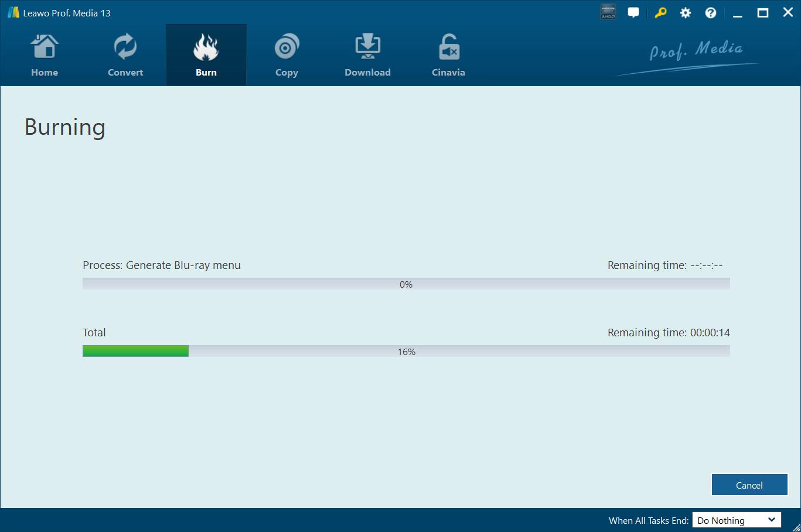
Task: Open the Convert module
Action: click(x=125, y=56)
